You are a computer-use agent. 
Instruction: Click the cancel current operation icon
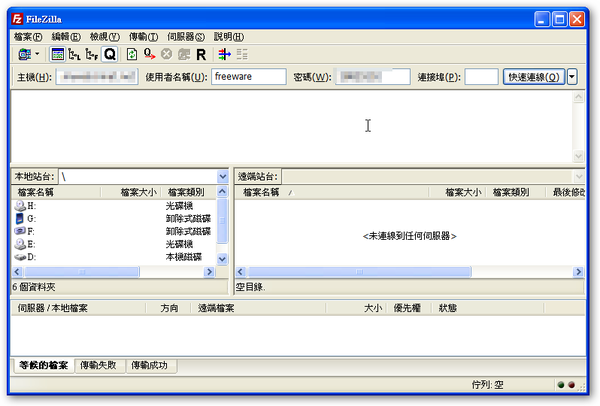(x=166, y=54)
